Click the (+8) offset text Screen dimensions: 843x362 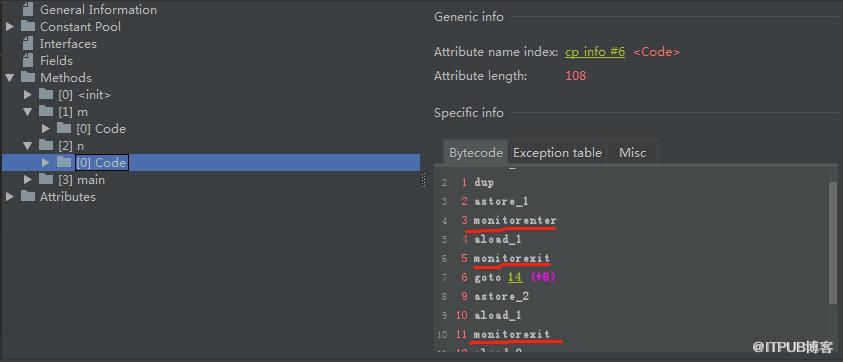pyautogui.click(x=543, y=278)
